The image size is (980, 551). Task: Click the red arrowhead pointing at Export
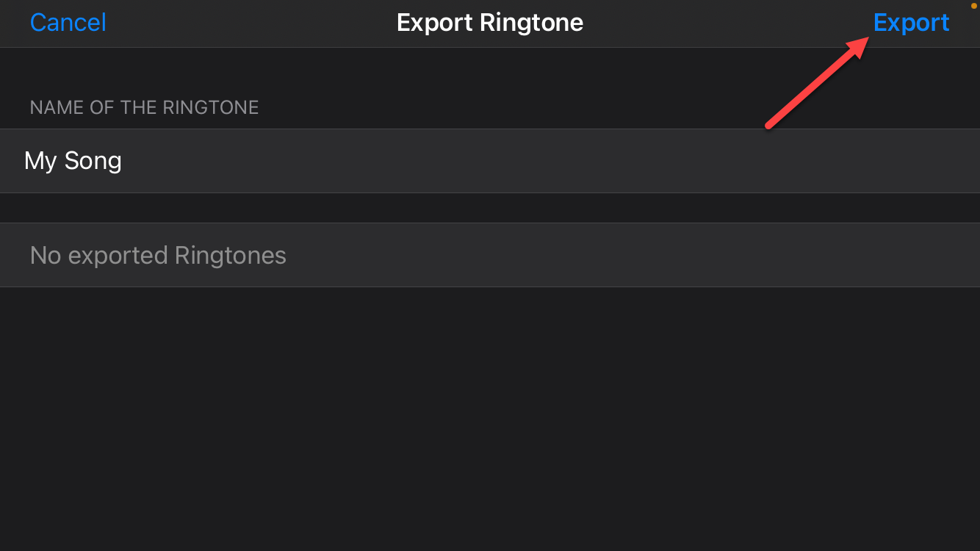click(x=857, y=46)
